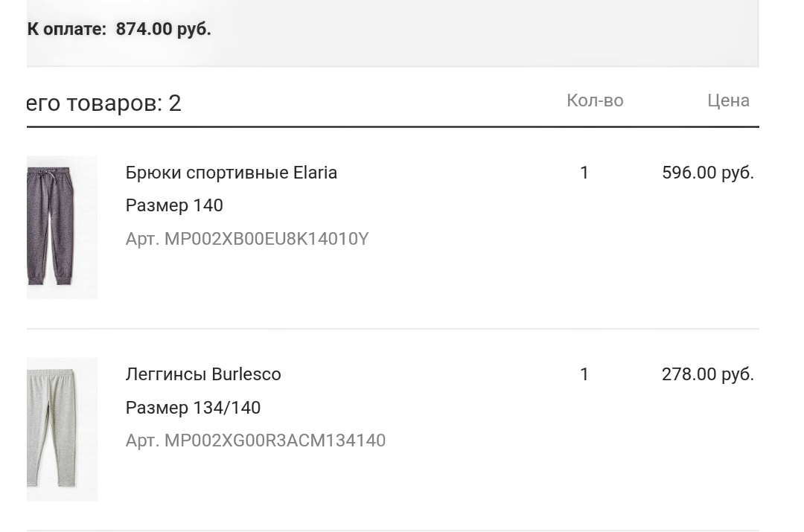Viewport: 804px width, 532px height.
Task: Click the Кол-во column header
Action: tap(595, 100)
